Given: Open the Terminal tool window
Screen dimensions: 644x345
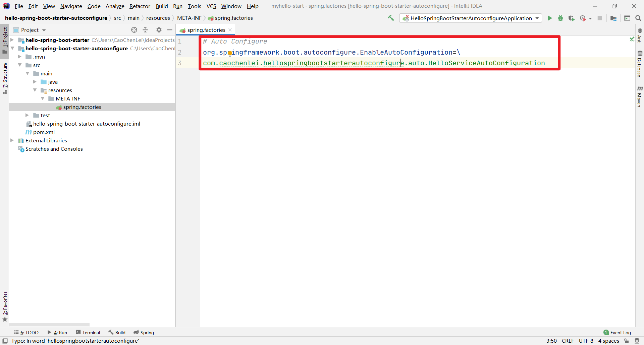Looking at the screenshot, I should pos(88,332).
